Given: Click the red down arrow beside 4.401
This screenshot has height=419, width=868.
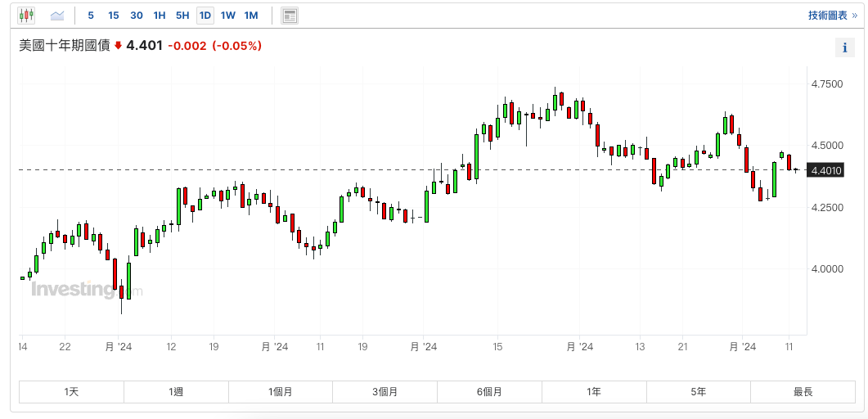Looking at the screenshot, I should (x=118, y=46).
